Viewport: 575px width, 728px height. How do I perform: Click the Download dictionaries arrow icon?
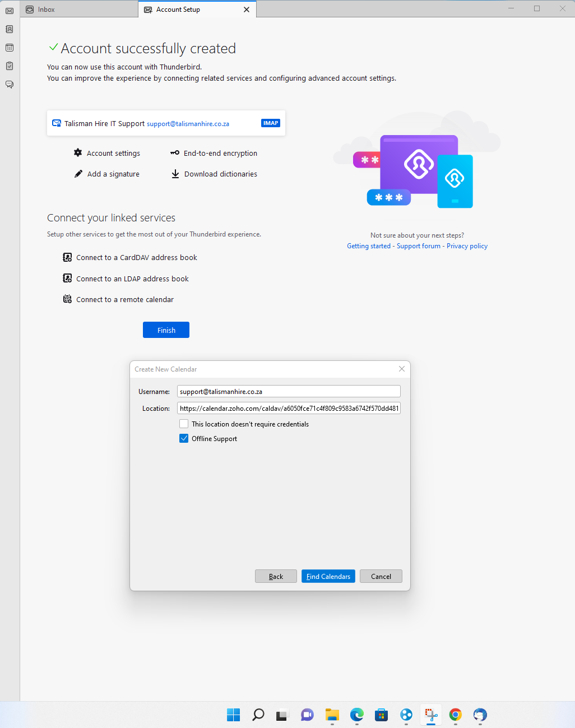pyautogui.click(x=175, y=174)
